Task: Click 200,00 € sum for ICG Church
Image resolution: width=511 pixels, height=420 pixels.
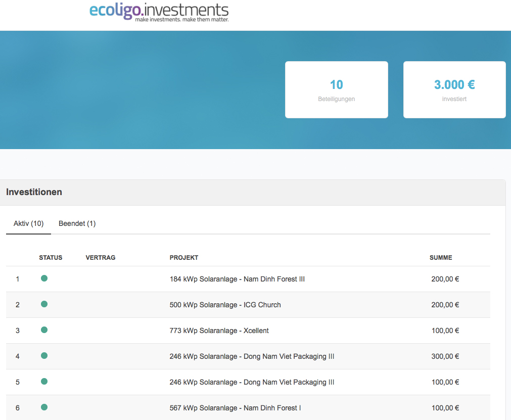Action: (445, 305)
